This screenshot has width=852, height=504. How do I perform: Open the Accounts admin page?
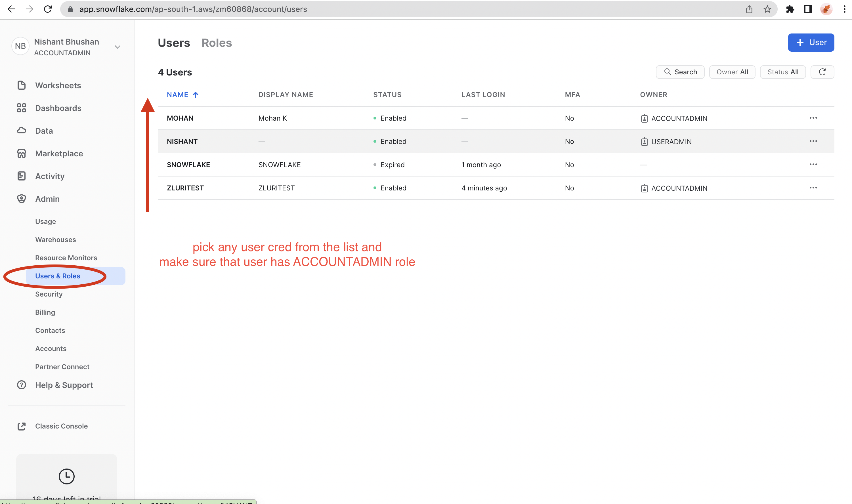tap(51, 348)
